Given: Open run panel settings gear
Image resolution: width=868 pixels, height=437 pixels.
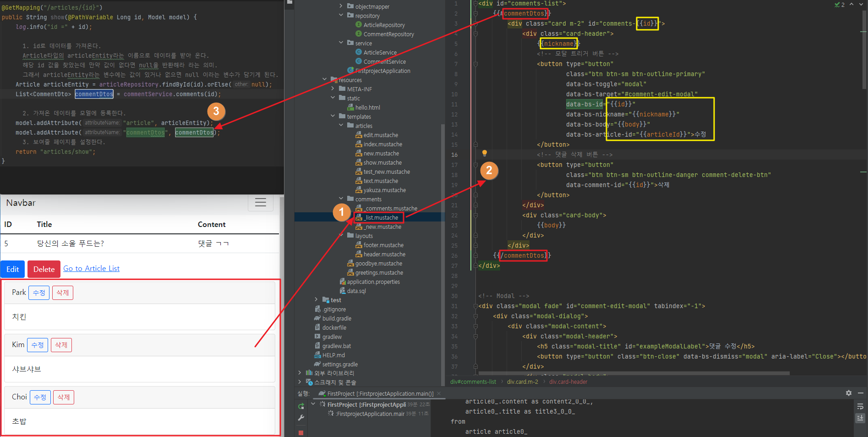Looking at the screenshot, I should tap(849, 393).
